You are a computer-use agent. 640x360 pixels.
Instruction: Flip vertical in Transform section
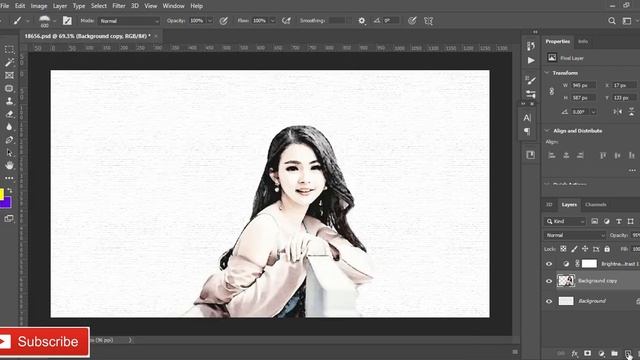(x=631, y=112)
